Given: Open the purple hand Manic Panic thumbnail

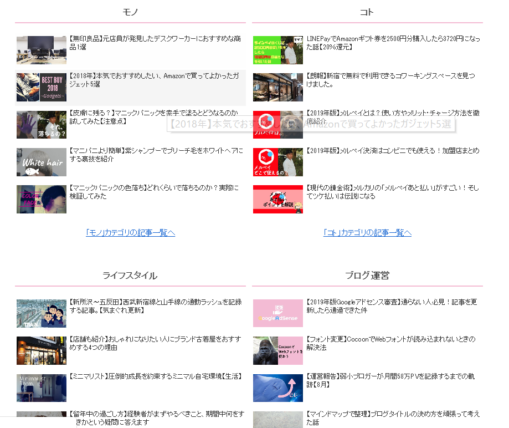Looking at the screenshot, I should (42, 125).
